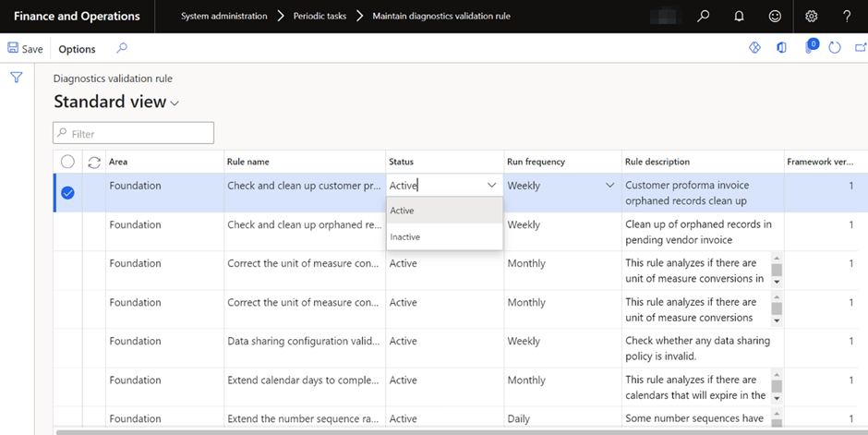Screen dimensions: 868x435
Task: Choose Inactive from the Status list
Action: point(405,237)
